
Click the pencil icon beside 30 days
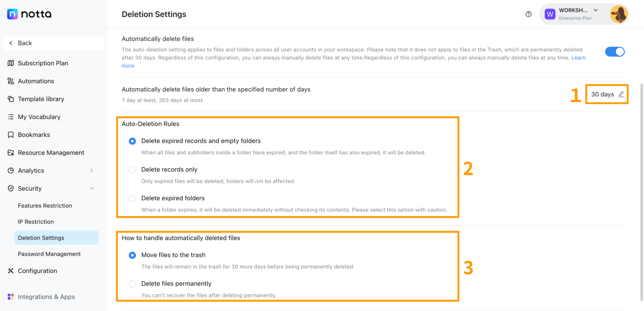coord(621,94)
